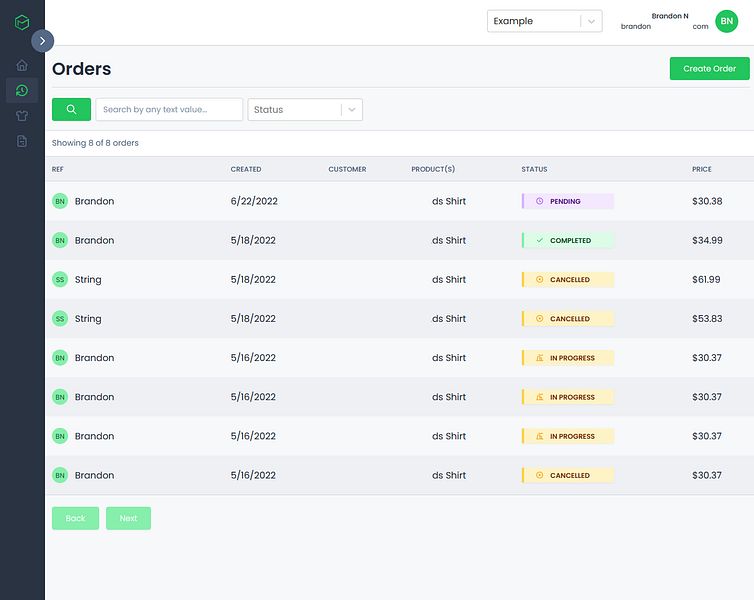Open the Completed order priced $34.99

point(399,240)
